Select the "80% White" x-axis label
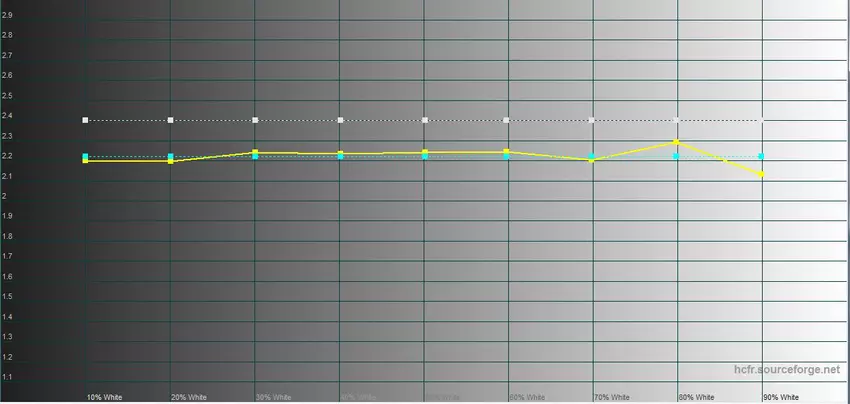 coord(697,397)
